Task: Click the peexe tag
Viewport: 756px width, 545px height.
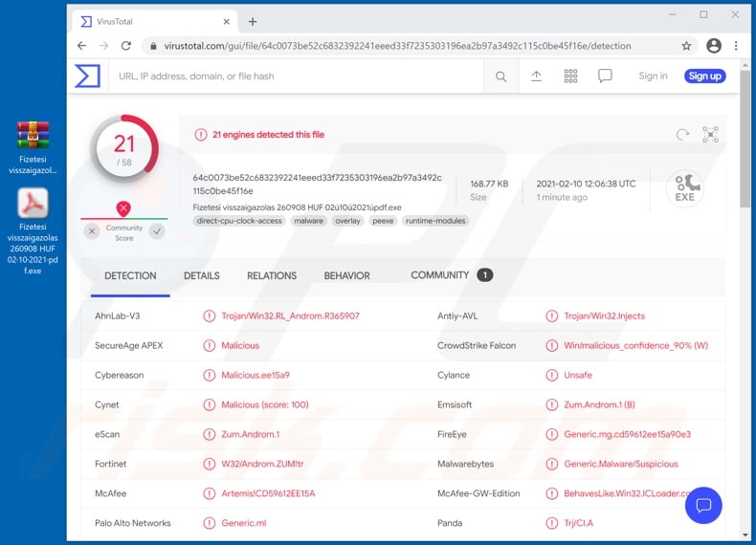Action: [383, 221]
